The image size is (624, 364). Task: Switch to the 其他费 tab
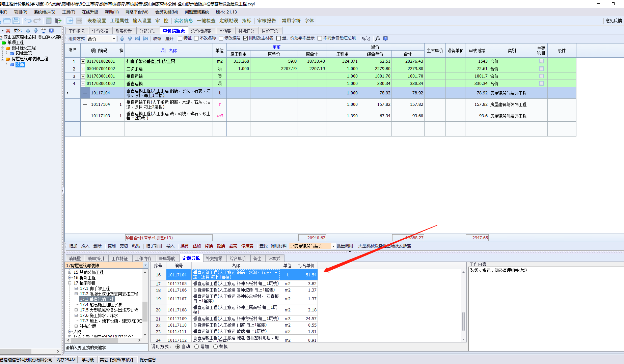225,31
